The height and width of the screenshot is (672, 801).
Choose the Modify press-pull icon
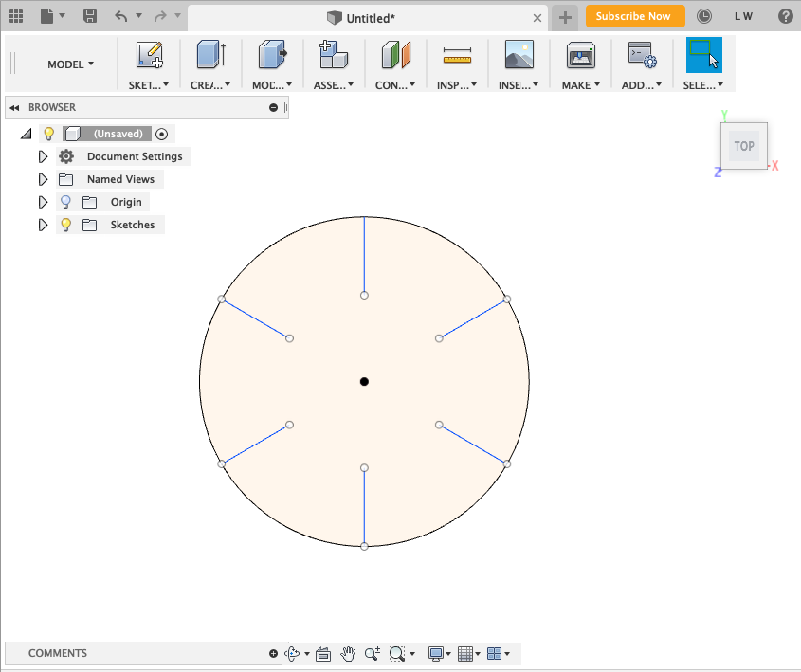272,55
